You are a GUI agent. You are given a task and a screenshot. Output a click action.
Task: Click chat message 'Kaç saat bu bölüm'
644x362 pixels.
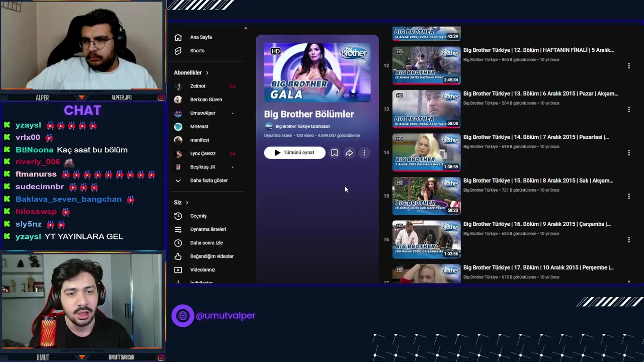(x=92, y=150)
